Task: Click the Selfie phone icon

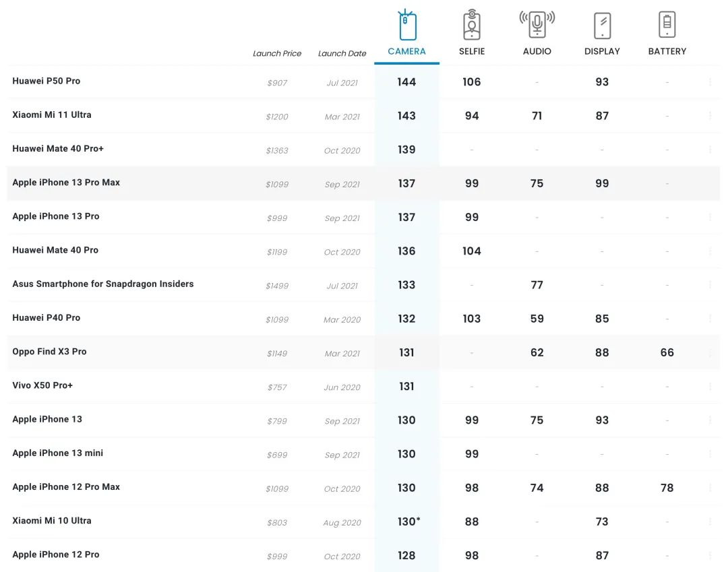Action: [472, 26]
